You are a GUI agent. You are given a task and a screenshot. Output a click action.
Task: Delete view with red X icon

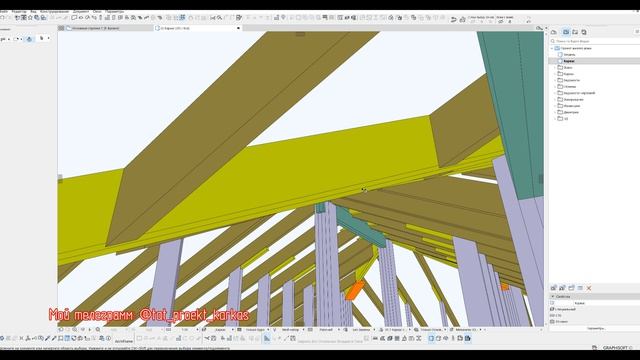click(x=589, y=288)
